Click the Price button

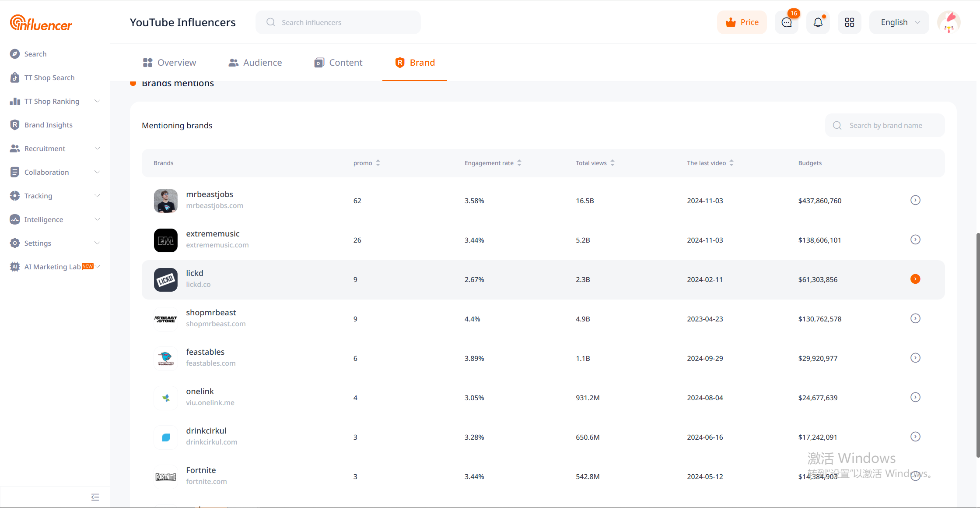point(742,22)
